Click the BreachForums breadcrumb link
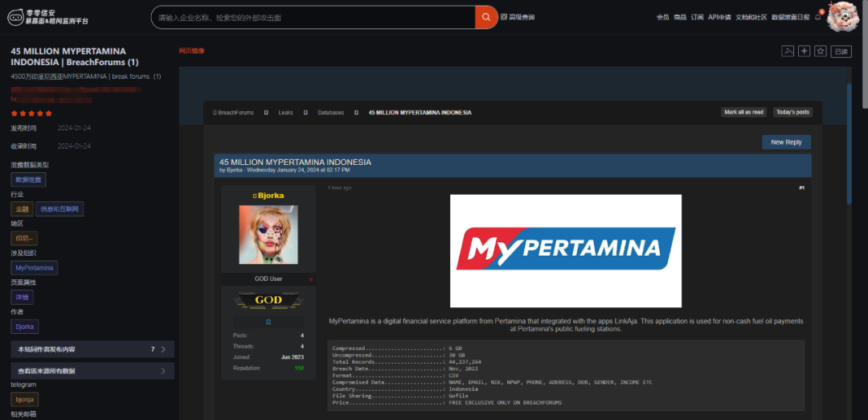Image resolution: width=868 pixels, height=420 pixels. (x=235, y=113)
